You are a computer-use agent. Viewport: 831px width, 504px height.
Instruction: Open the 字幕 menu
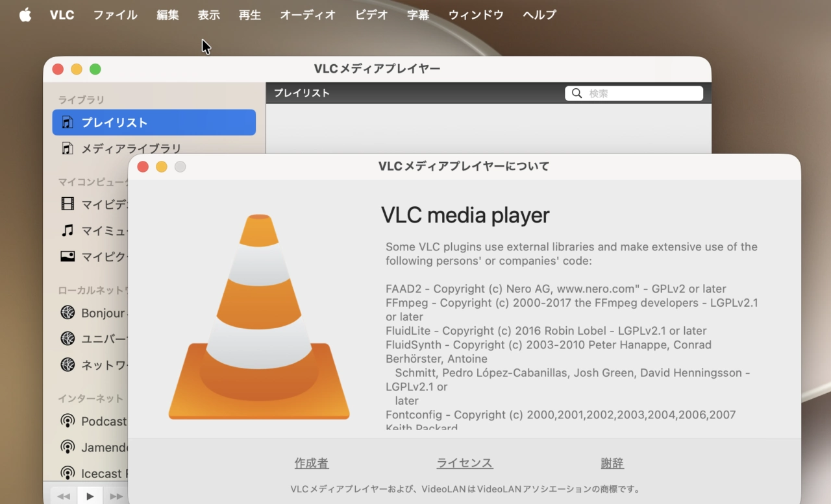pos(418,15)
